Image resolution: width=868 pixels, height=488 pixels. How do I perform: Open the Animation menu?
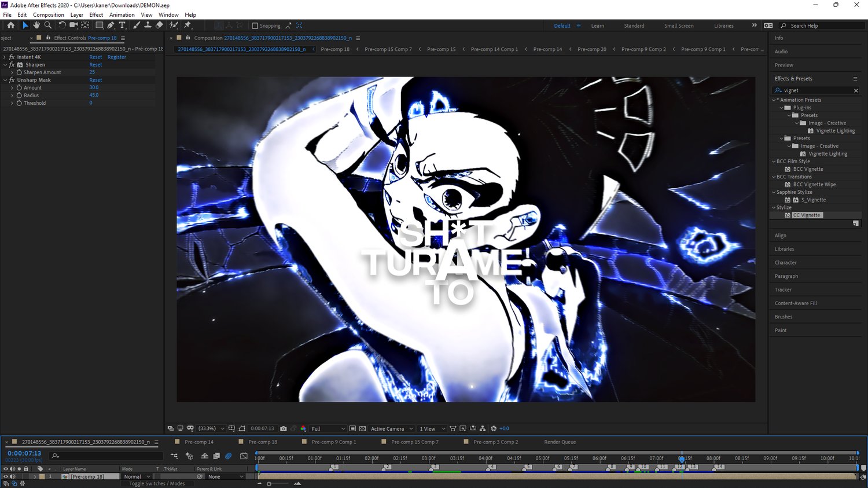point(122,15)
